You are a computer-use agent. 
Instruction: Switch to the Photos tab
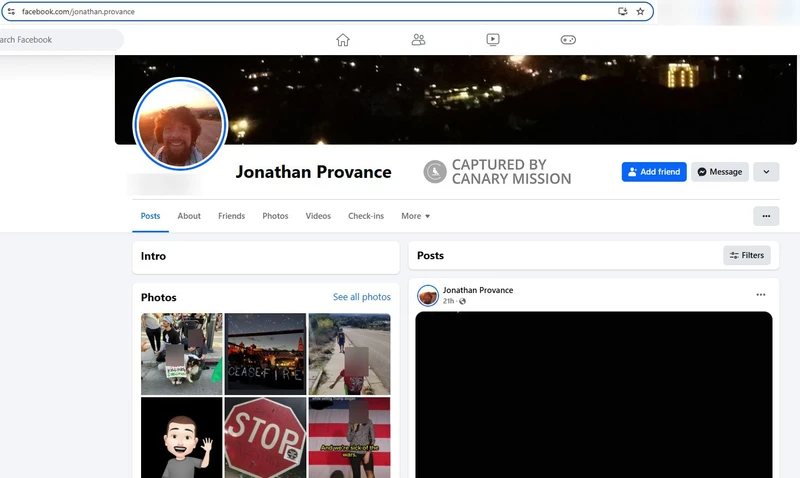tap(276, 216)
